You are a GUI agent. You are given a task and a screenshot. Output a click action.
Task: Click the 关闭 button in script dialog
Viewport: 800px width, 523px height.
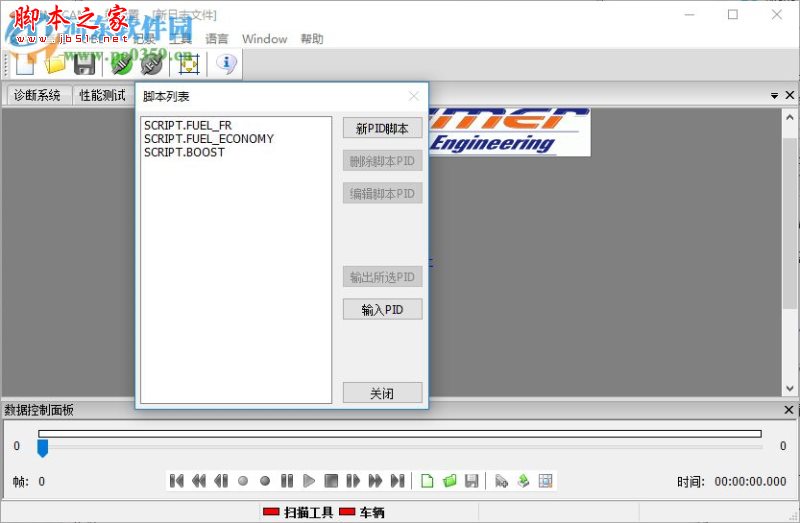click(382, 393)
